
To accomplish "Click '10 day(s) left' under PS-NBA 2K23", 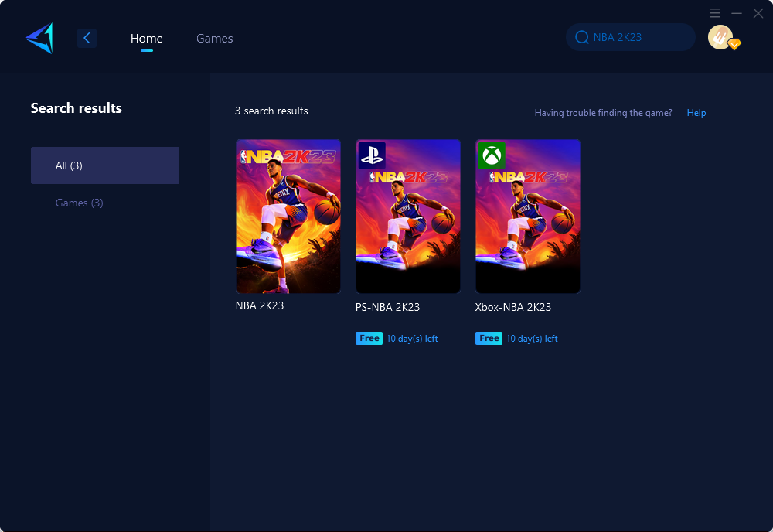I will 412,339.
